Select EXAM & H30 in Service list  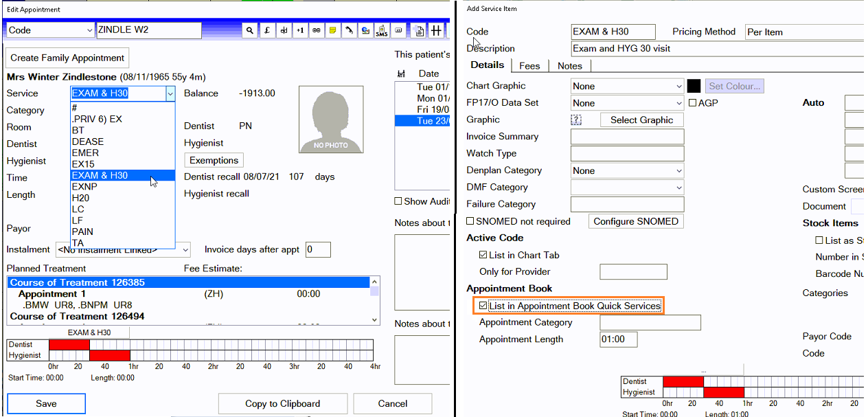(x=123, y=175)
